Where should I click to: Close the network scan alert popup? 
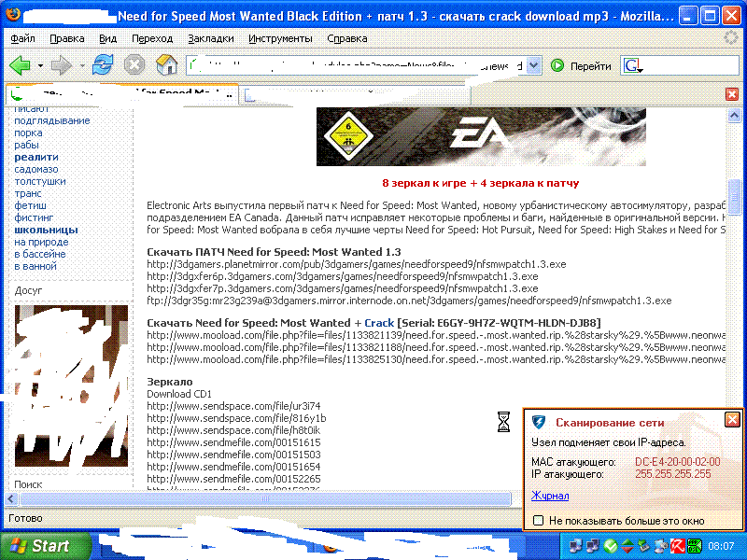732,419
